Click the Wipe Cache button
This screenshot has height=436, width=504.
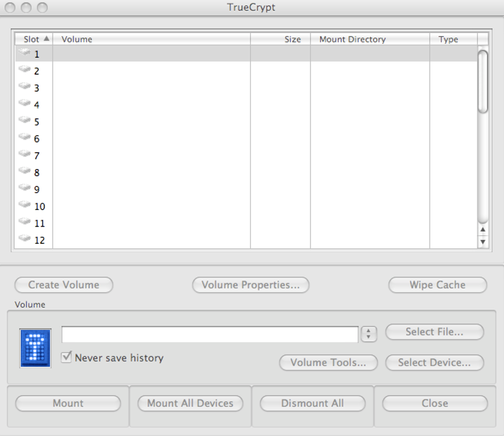437,285
